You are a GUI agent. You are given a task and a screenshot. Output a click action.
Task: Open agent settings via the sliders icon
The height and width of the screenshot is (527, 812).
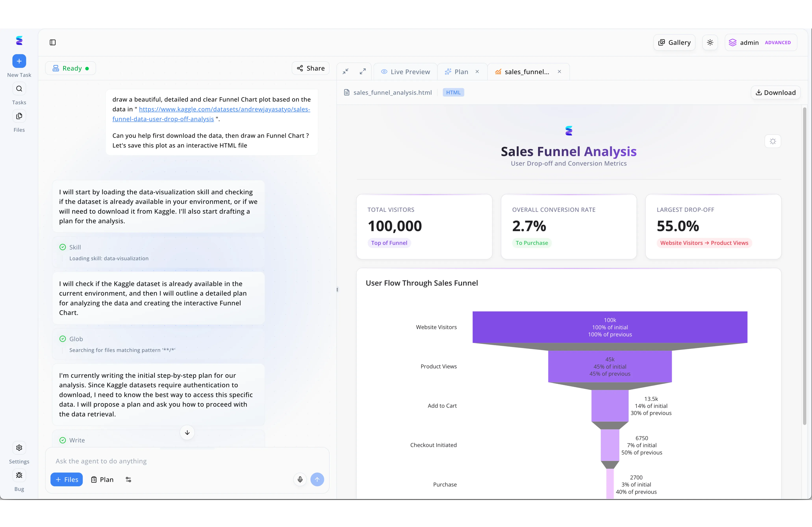(128, 479)
